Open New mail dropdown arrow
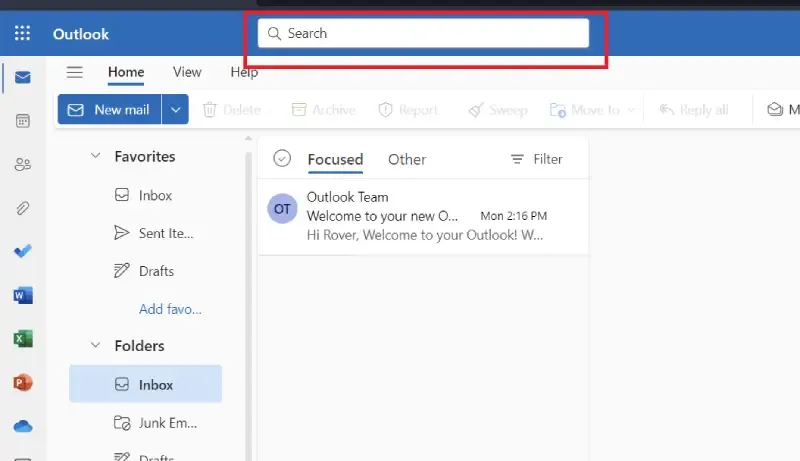The image size is (800, 461). [x=175, y=109]
